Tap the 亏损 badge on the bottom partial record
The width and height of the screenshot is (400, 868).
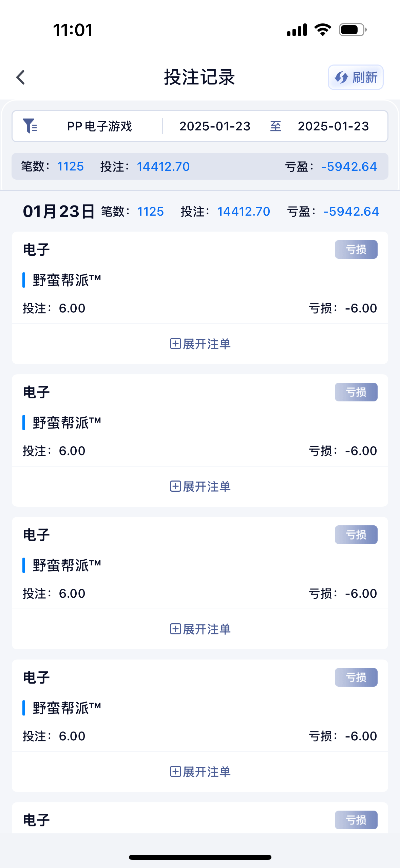pos(356,820)
